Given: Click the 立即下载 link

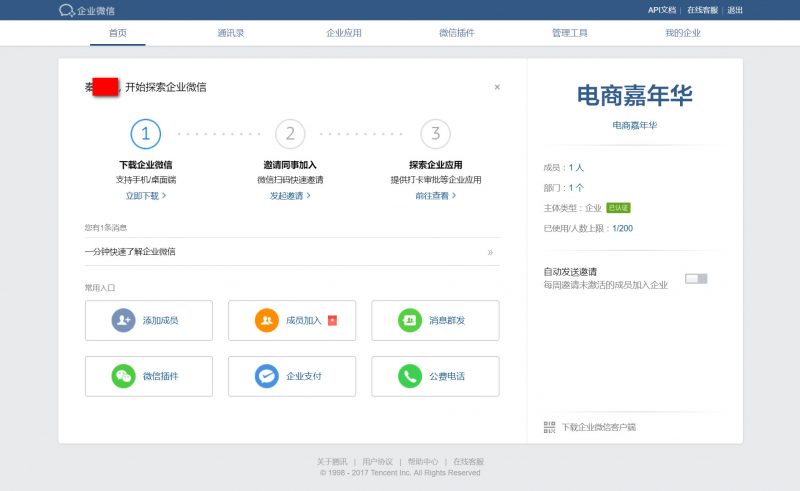Looking at the screenshot, I should [x=146, y=196].
